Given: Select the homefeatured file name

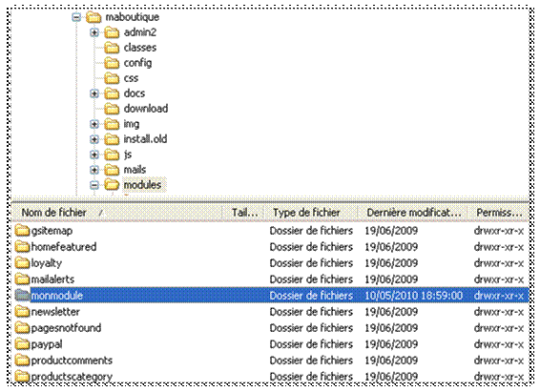Looking at the screenshot, I should pos(64,247).
